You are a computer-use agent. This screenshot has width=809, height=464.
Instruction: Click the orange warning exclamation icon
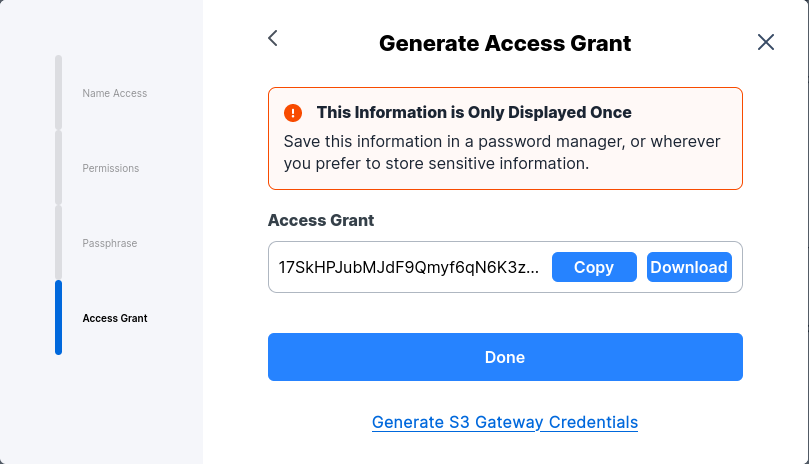(x=293, y=112)
